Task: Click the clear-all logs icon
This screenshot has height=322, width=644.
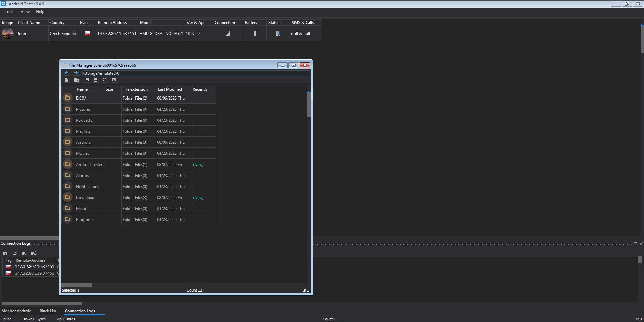Action: tap(24, 253)
